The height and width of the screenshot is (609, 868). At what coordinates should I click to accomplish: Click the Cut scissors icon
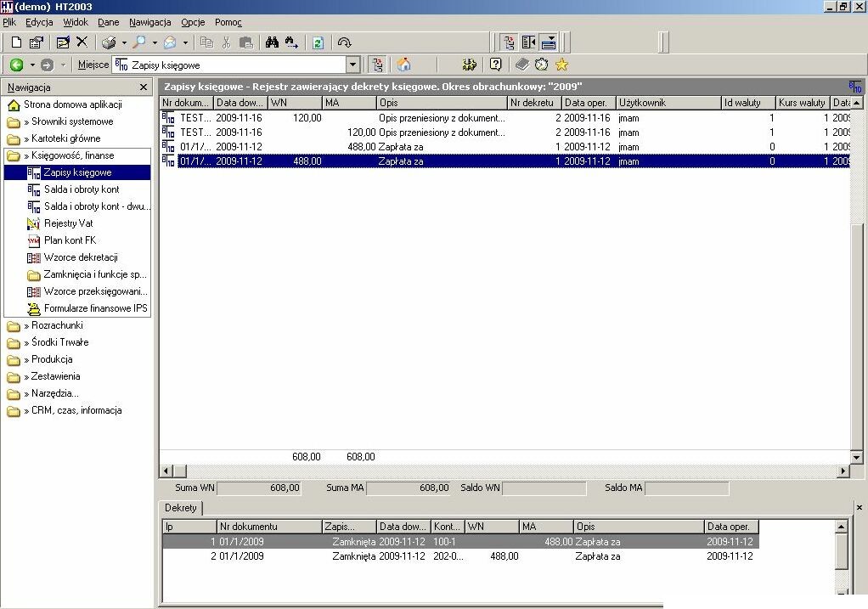(x=226, y=42)
